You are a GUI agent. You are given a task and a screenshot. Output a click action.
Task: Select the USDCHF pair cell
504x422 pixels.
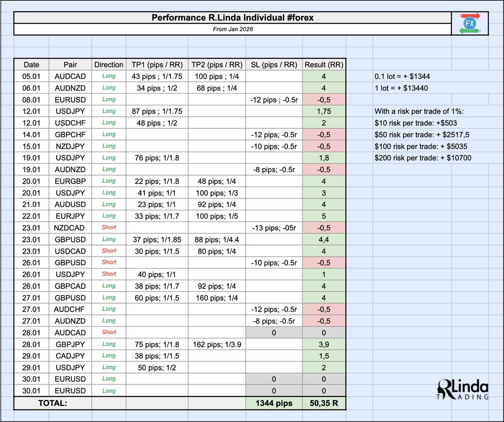70,123
